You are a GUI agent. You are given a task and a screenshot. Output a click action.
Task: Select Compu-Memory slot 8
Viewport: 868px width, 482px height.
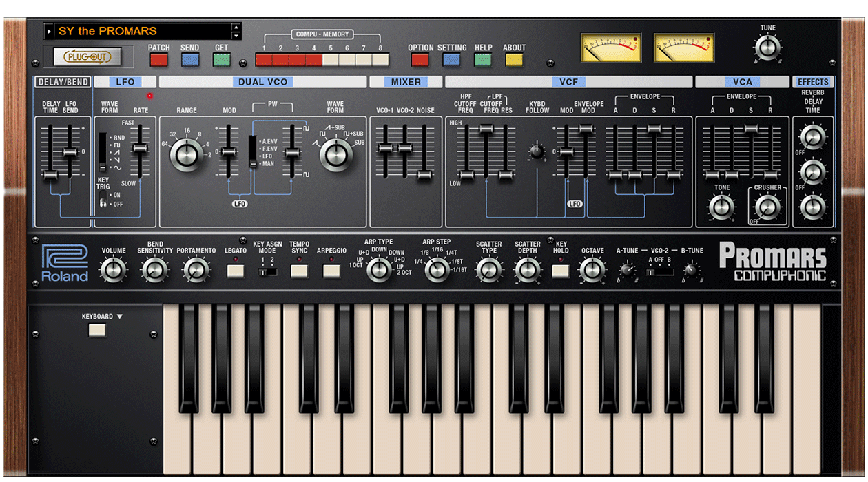380,60
